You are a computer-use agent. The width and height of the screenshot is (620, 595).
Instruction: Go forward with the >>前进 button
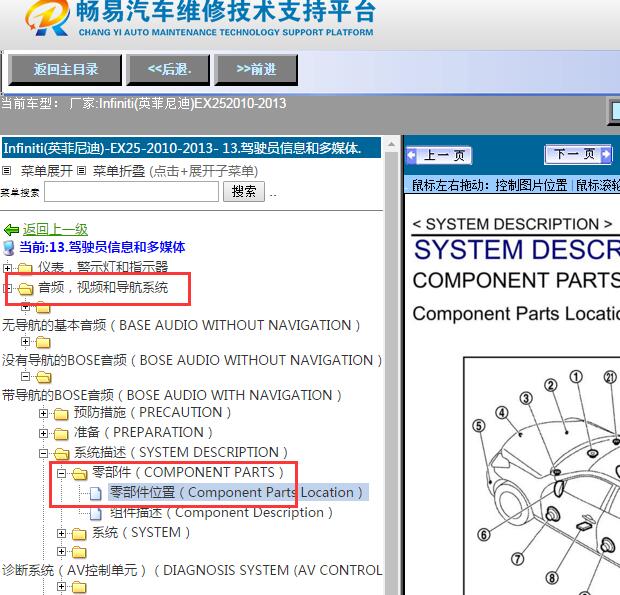[256, 70]
